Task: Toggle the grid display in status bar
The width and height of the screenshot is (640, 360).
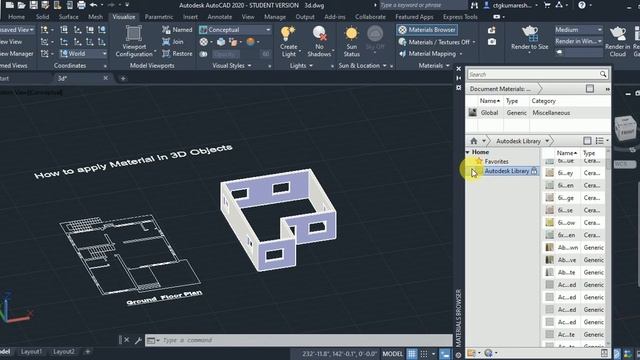Action: 412,354
